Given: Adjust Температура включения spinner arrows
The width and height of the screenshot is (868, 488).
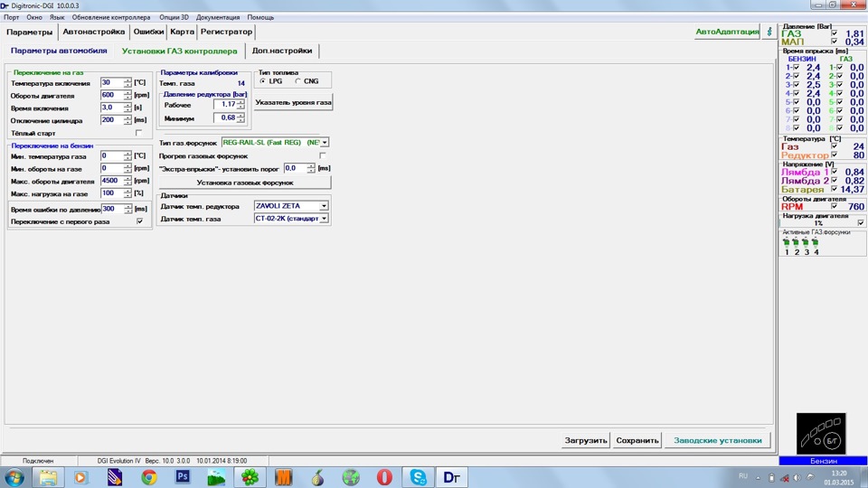Looking at the screenshot, I should 127,82.
